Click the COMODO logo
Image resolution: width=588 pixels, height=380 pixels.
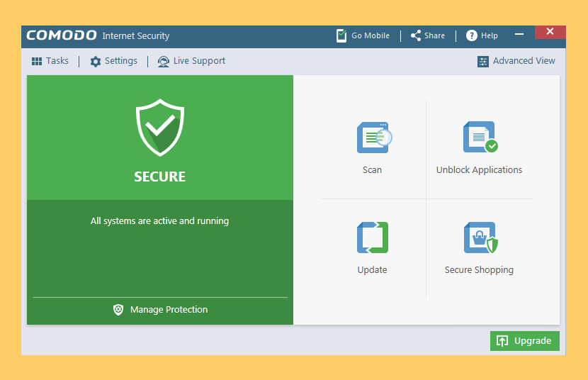[62, 35]
